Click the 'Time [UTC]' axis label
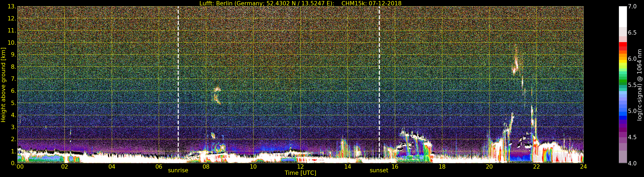Image resolution: width=644 pixels, height=177 pixels. click(x=300, y=173)
